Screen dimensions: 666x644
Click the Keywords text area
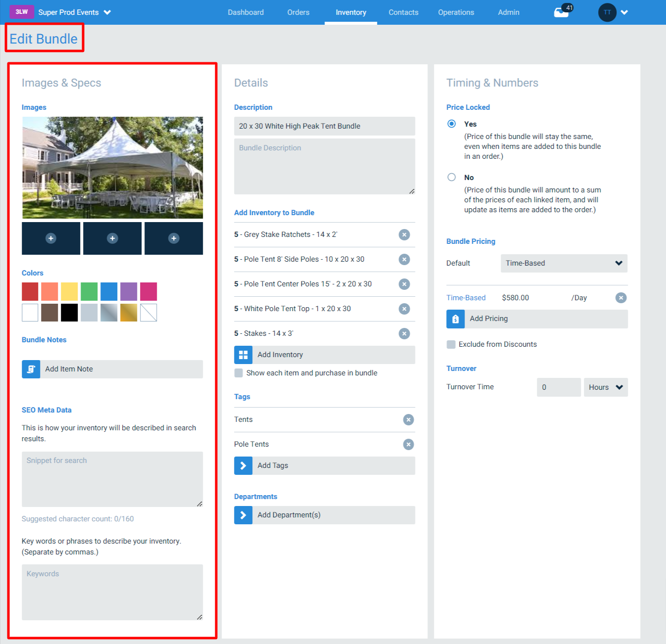[x=112, y=593]
